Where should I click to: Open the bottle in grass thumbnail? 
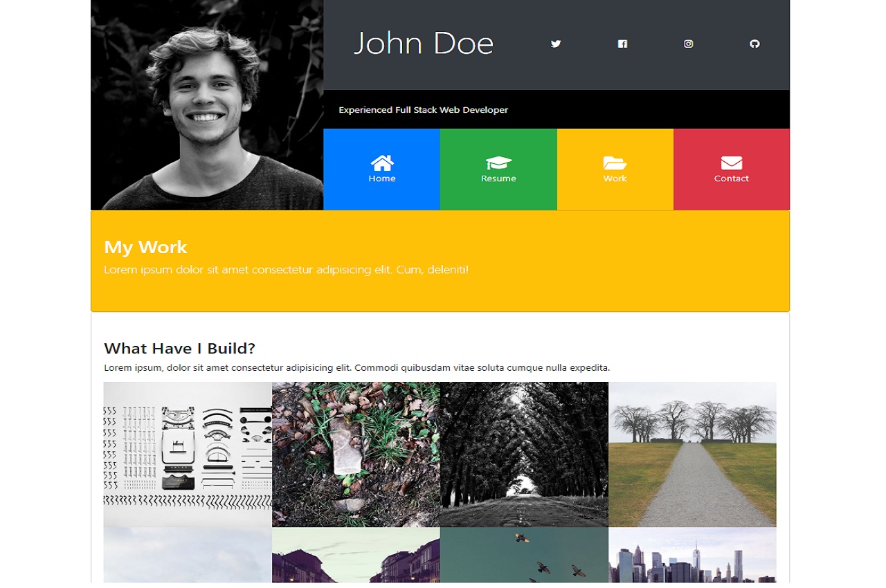(x=356, y=454)
